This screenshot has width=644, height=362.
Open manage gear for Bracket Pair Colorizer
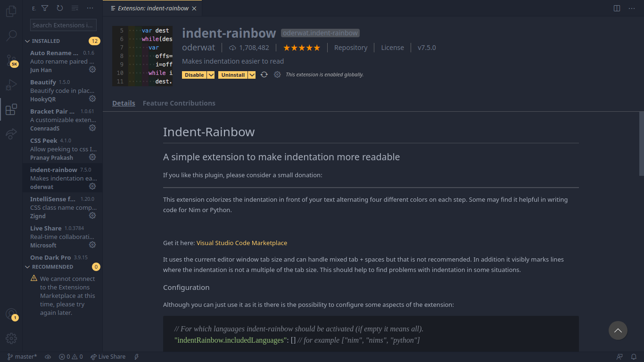point(92,128)
